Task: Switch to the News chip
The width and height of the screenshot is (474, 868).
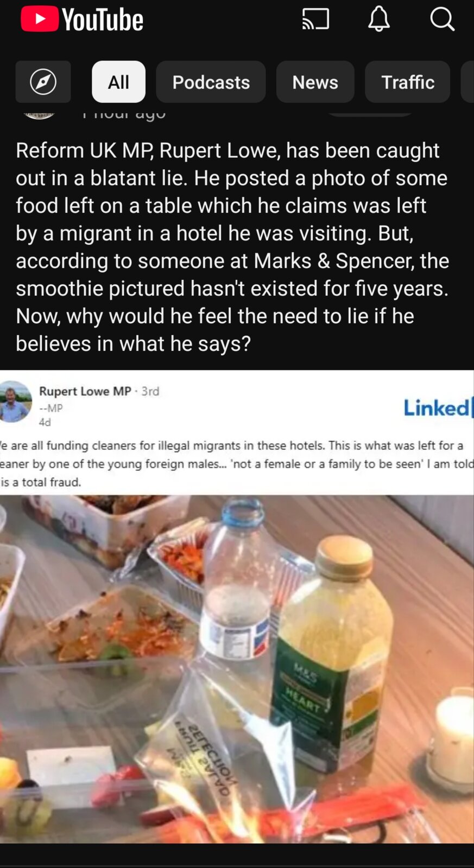Action: [315, 82]
